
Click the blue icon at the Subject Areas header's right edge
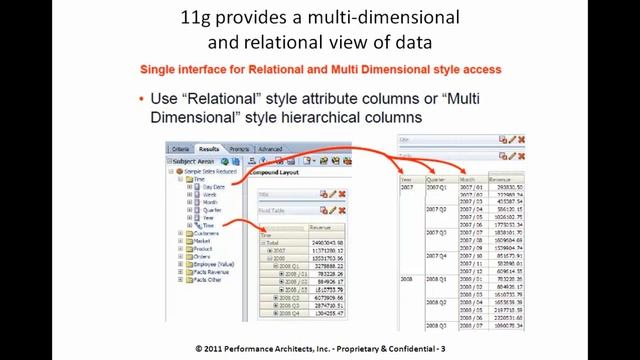click(x=236, y=161)
